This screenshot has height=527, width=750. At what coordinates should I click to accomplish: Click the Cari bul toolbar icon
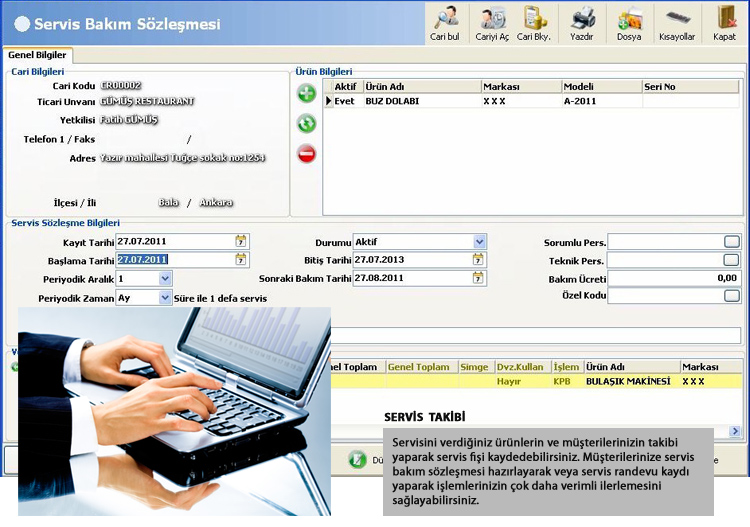(445, 21)
